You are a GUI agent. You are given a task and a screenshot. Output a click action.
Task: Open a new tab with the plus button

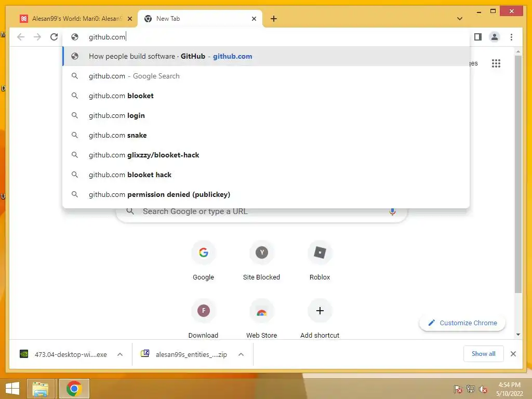tap(274, 19)
